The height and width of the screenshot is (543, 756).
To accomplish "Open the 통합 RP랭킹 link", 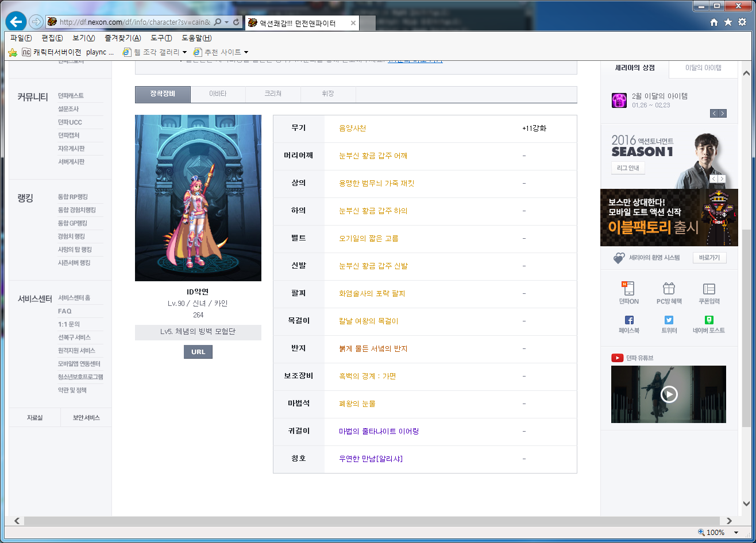I will tap(72, 197).
